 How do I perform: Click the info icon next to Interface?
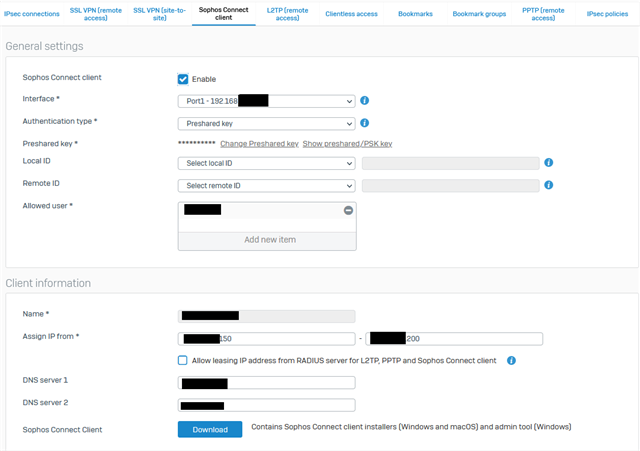364,100
